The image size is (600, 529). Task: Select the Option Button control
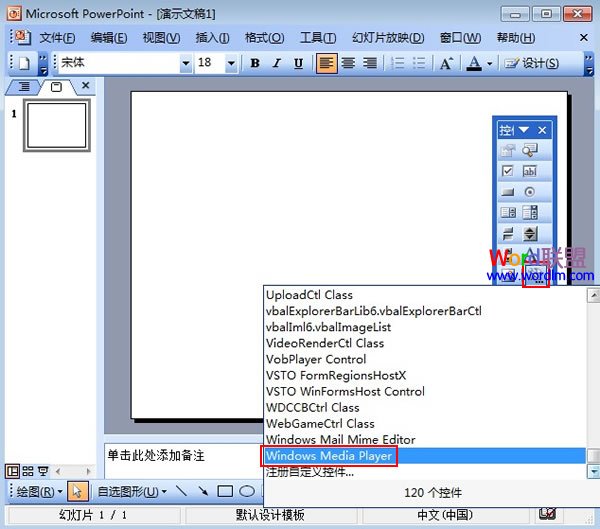pyautogui.click(x=530, y=192)
